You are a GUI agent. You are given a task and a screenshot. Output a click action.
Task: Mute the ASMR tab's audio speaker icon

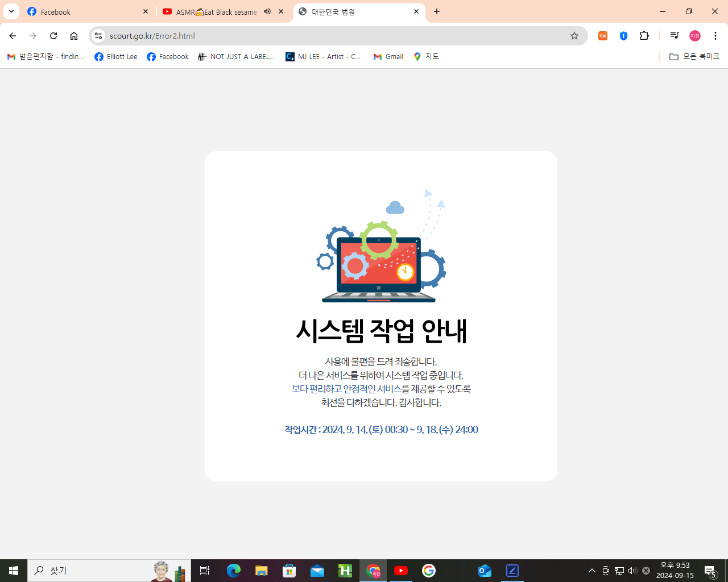click(x=267, y=11)
